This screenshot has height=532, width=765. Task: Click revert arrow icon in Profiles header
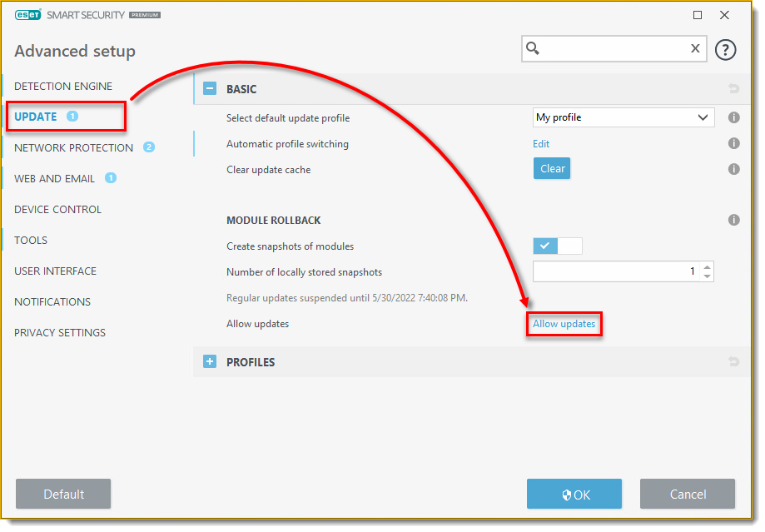733,362
